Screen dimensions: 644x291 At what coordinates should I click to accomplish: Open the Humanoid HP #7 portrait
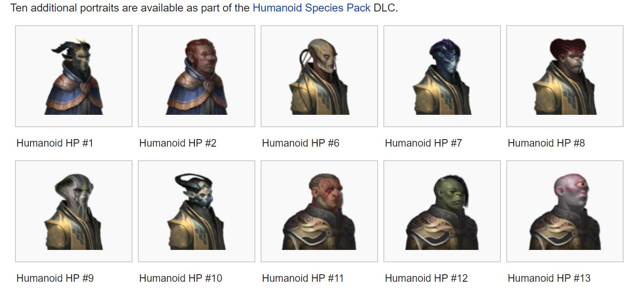point(442,76)
